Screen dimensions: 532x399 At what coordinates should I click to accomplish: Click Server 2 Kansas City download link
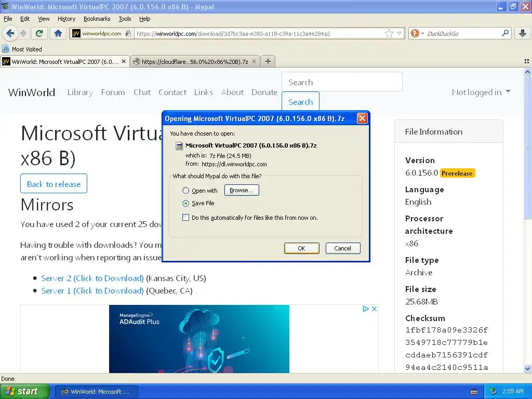click(x=92, y=278)
